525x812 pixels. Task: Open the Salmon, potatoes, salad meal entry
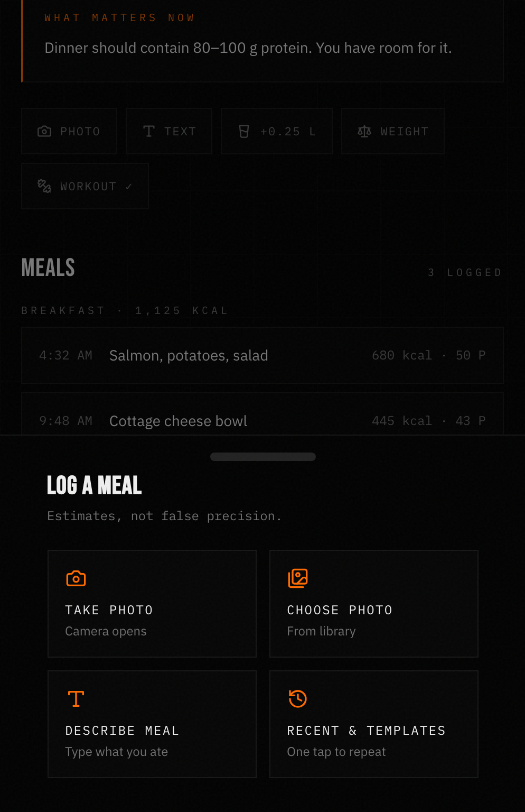click(x=262, y=355)
